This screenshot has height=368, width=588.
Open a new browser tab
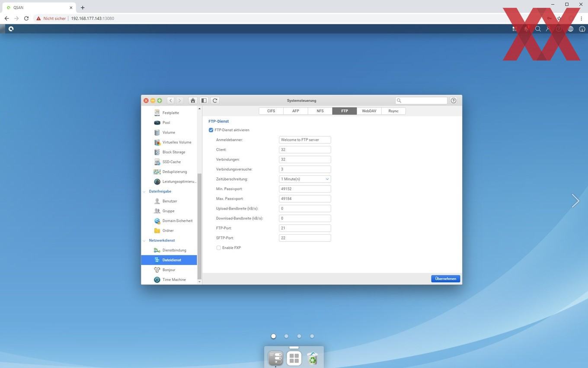[x=83, y=7]
